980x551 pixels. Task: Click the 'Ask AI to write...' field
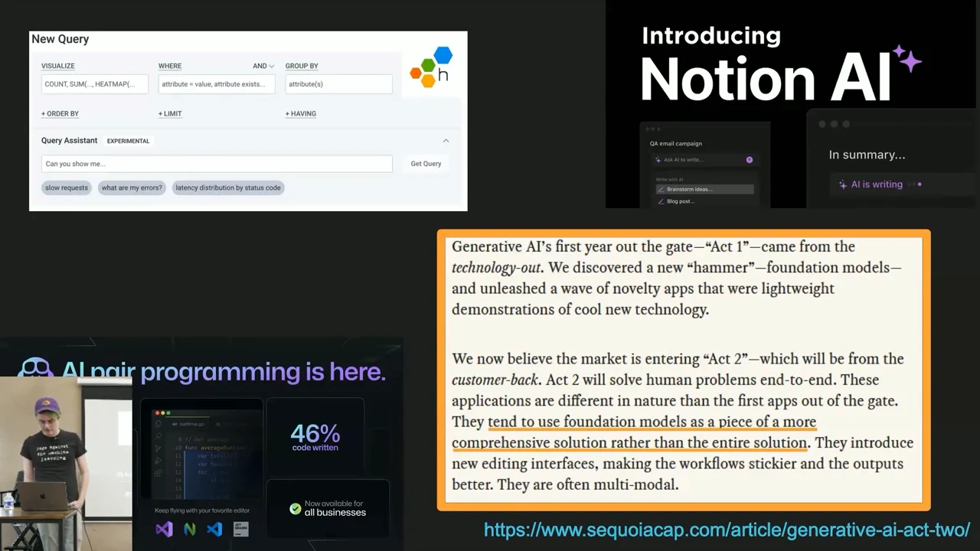point(703,160)
